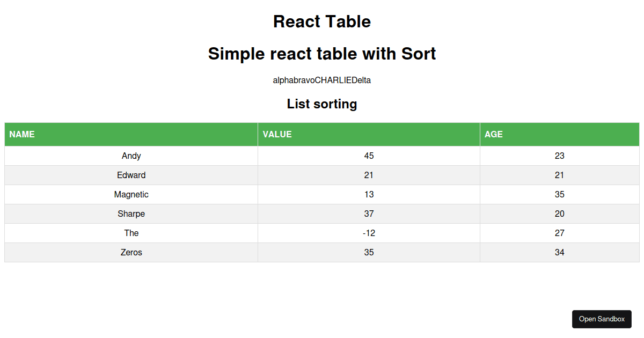Click the List sorting heading
This screenshot has height=338, width=644.
[x=321, y=104]
